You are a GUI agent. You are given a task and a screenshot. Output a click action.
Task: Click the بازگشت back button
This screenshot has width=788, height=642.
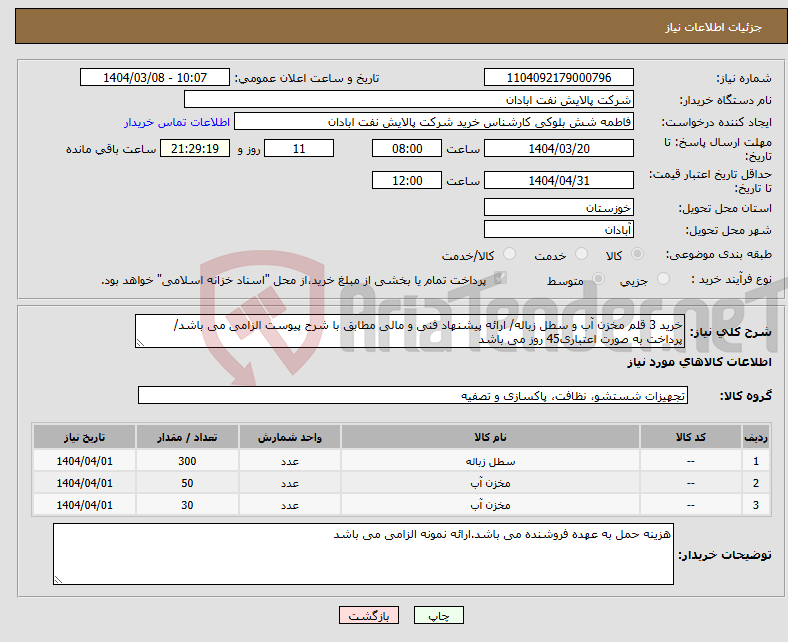[x=369, y=615]
